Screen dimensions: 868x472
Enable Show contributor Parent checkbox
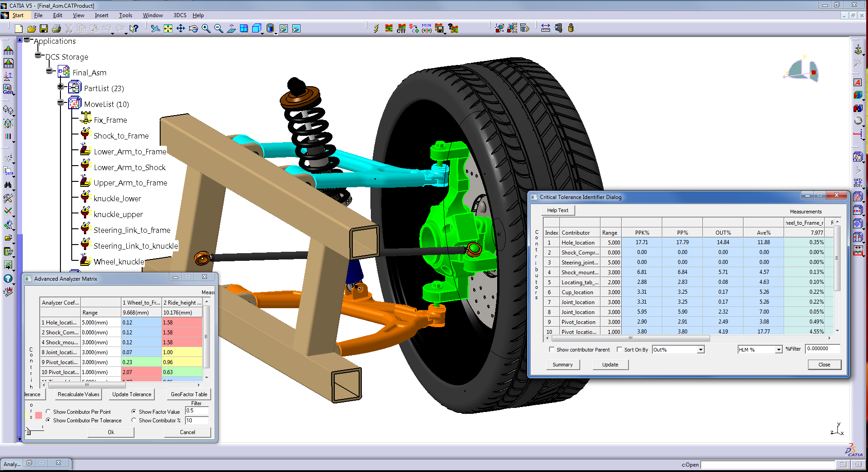coord(552,350)
